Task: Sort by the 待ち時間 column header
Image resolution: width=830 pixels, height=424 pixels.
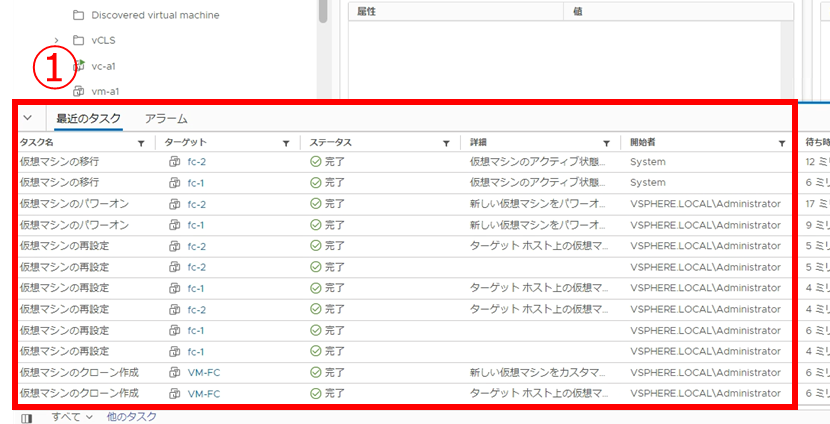Action: (x=815, y=143)
